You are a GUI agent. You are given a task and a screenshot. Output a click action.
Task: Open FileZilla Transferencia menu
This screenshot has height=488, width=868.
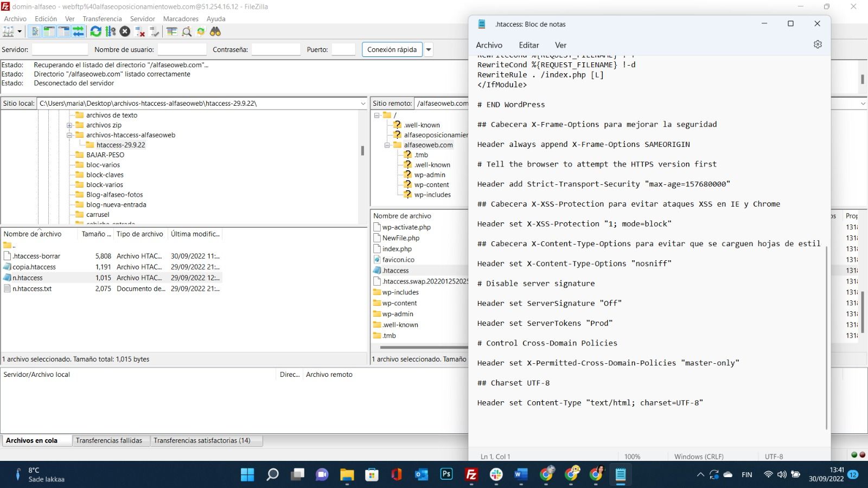click(102, 18)
